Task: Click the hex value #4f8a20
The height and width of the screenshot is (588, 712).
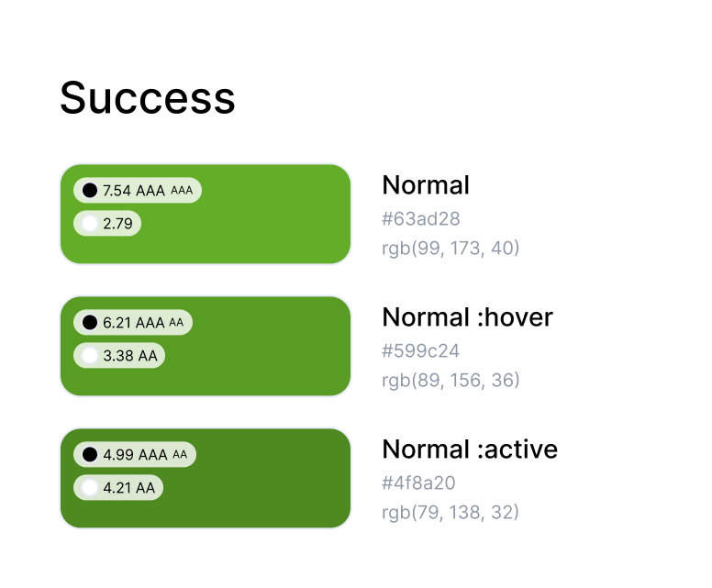Action: tap(418, 483)
